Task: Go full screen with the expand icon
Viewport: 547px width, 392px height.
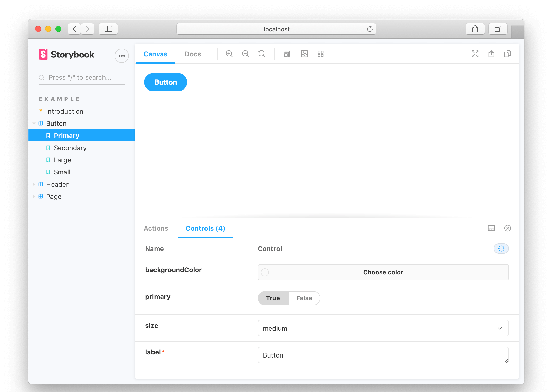Action: pos(475,54)
